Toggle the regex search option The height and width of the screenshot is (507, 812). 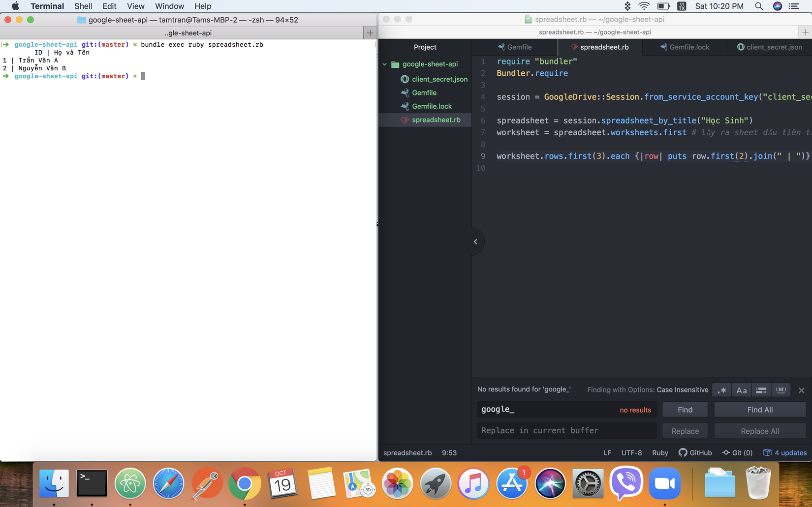click(x=722, y=390)
